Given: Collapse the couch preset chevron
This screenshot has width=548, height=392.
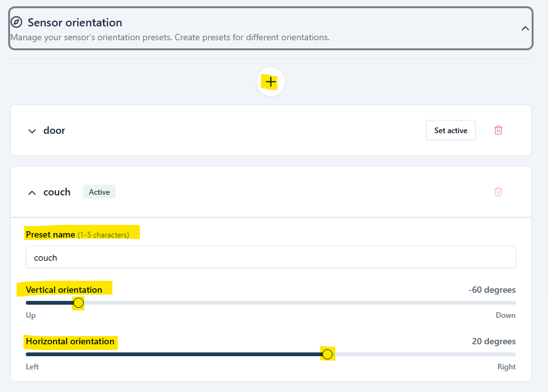Looking at the screenshot, I should [32, 193].
